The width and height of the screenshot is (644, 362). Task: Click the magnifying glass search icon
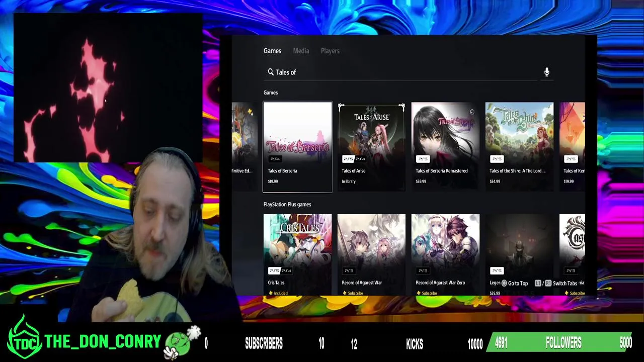[x=271, y=72]
